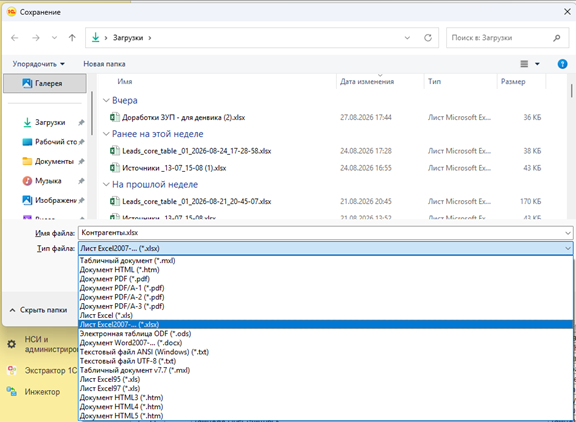Go up one folder level
The width and height of the screenshot is (576, 422).
click(72, 38)
